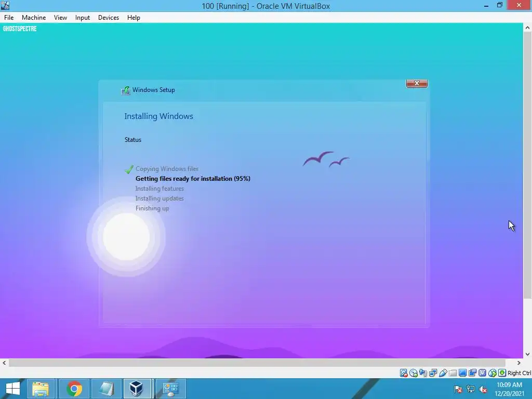Click the CPU virtualization indicator icon
The image size is (532, 399).
483,373
